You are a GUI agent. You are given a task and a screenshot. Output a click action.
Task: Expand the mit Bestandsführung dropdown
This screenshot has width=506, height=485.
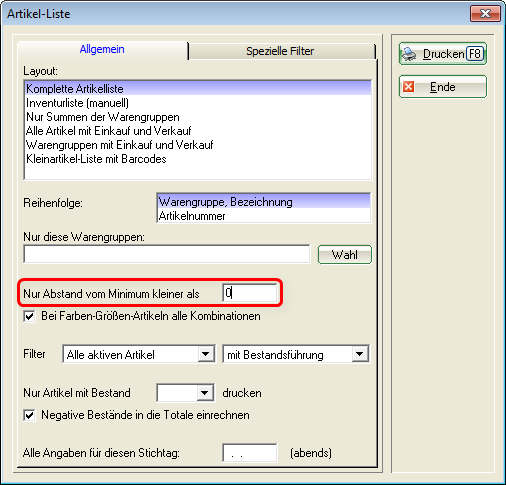(360, 354)
